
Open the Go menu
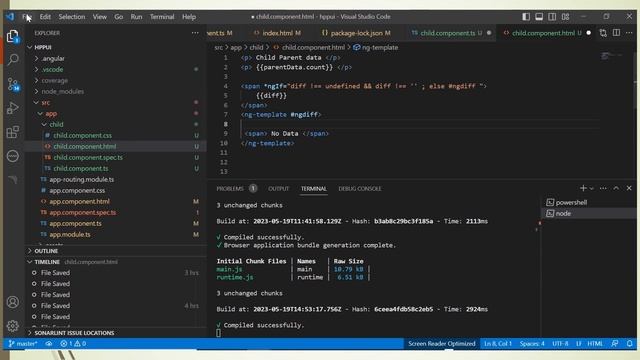[119, 17]
